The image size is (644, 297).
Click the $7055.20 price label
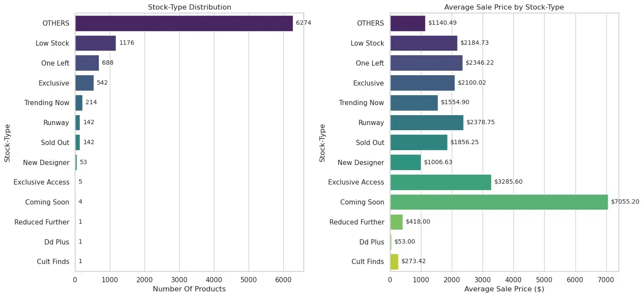(625, 202)
